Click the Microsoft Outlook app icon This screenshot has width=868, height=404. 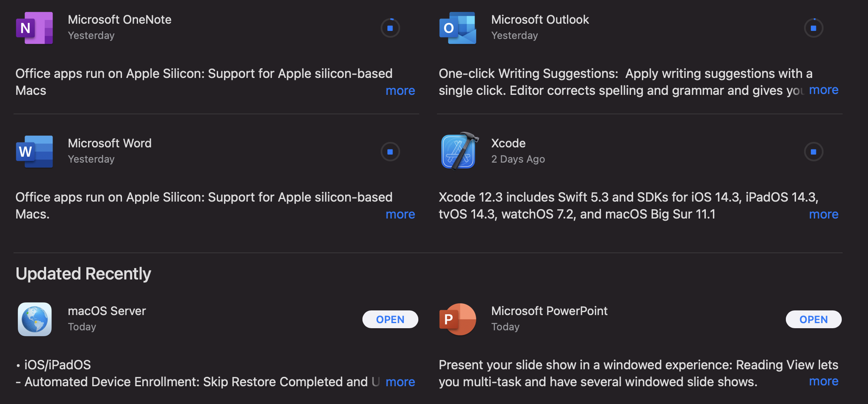tap(458, 28)
